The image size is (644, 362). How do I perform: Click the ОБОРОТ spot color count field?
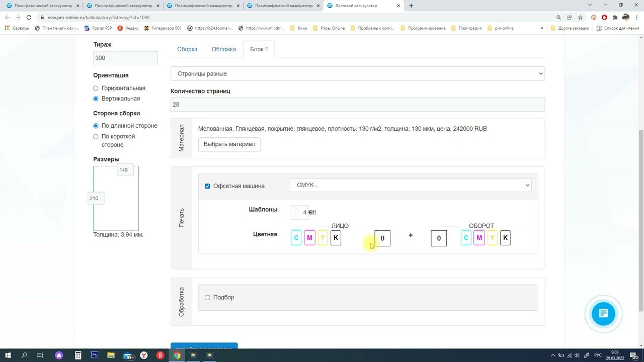439,238
